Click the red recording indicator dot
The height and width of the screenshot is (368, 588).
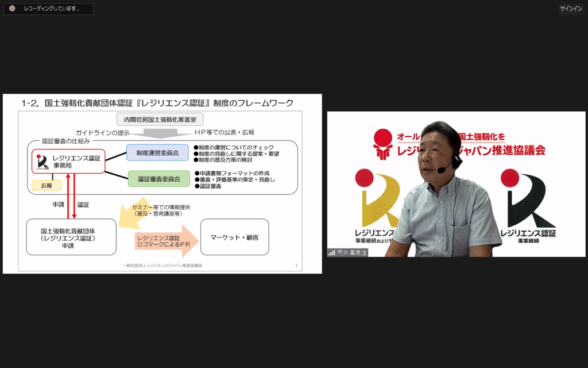coord(12,8)
